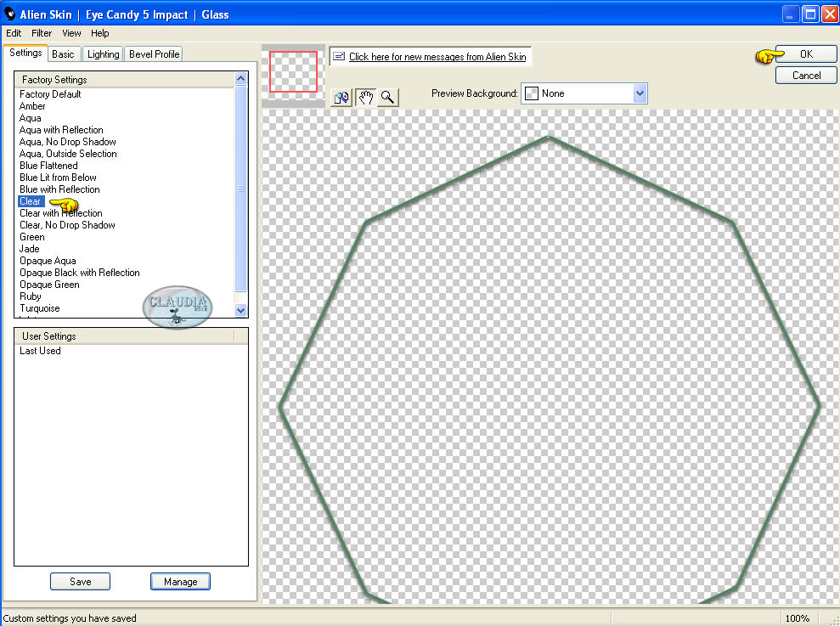Select Opaque Black with Reflection preset
This screenshot has height=626, width=840.
click(80, 273)
